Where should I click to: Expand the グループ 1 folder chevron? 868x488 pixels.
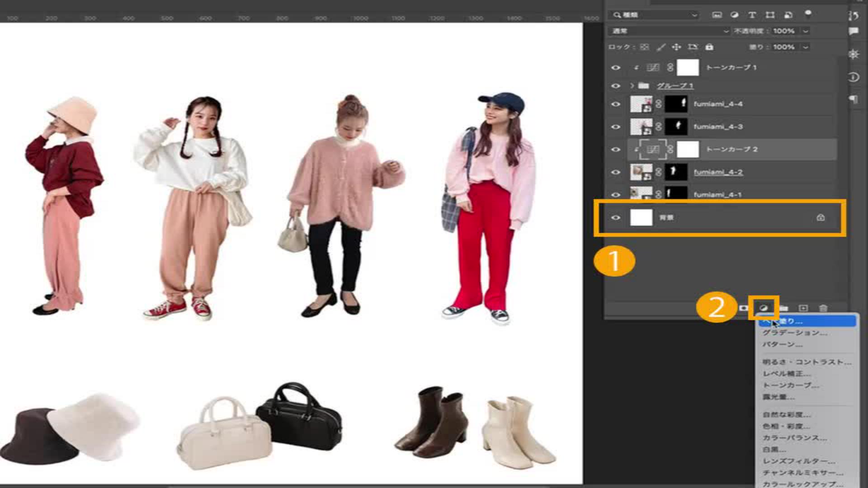(x=632, y=85)
